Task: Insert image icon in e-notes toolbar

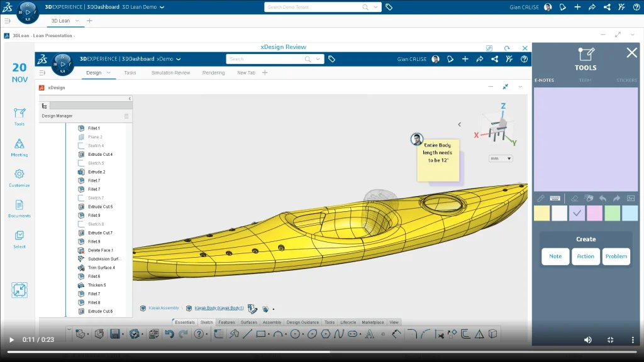Action: tap(631, 198)
